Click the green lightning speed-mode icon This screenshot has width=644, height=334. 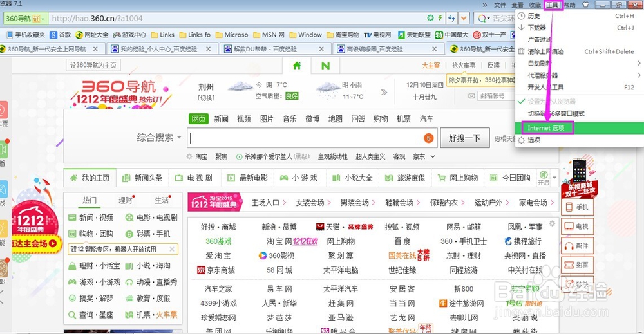pos(440,18)
